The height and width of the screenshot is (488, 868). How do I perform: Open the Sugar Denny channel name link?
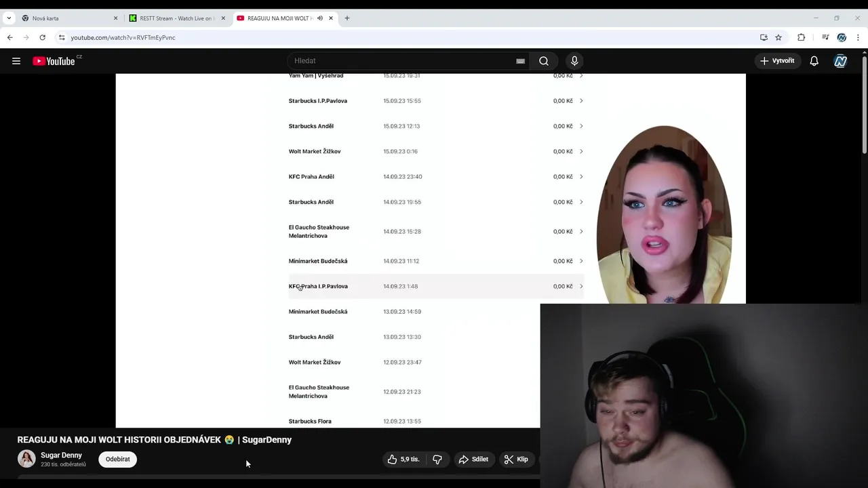[61, 455]
